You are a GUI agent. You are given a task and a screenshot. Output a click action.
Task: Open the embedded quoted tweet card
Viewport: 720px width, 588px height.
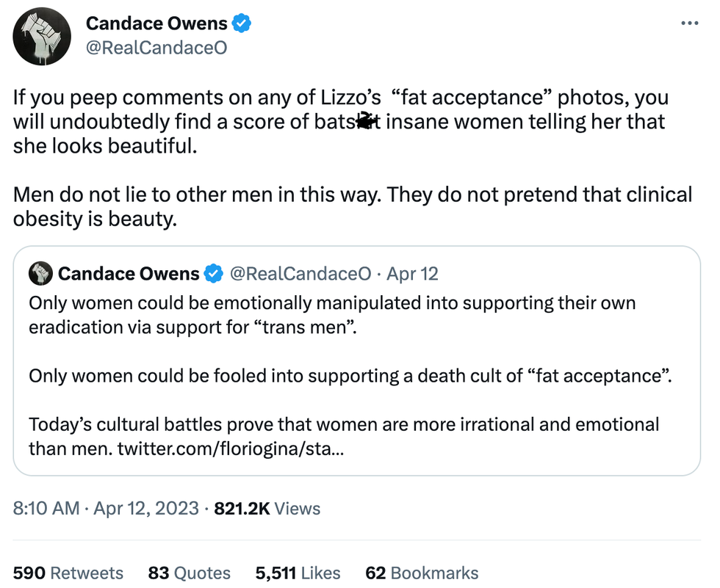click(x=360, y=360)
